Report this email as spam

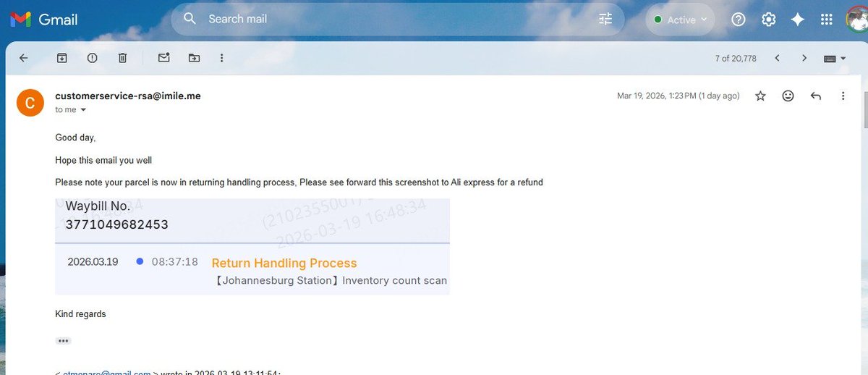(92, 58)
